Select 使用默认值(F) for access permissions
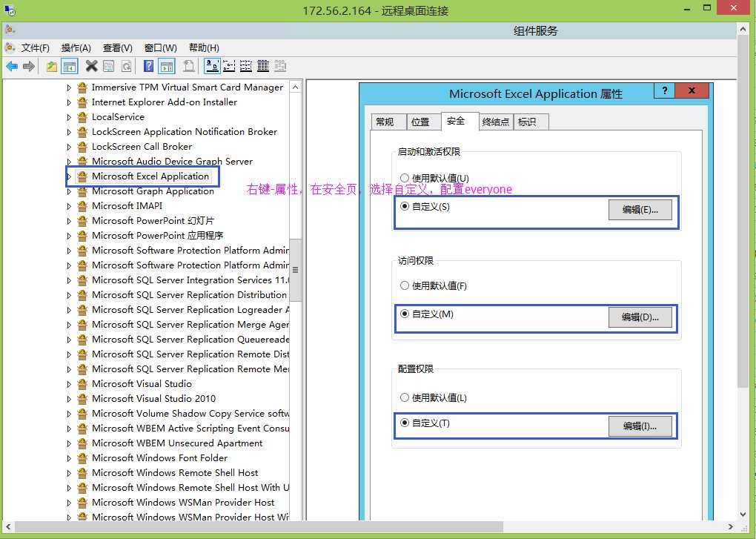756x539 pixels. tap(405, 285)
